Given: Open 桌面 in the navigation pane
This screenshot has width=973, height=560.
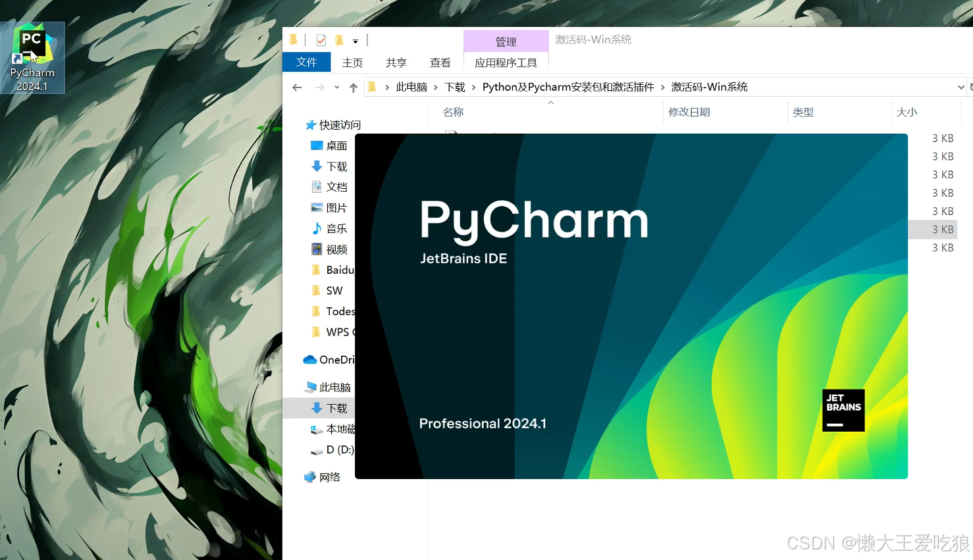Looking at the screenshot, I should 329,145.
